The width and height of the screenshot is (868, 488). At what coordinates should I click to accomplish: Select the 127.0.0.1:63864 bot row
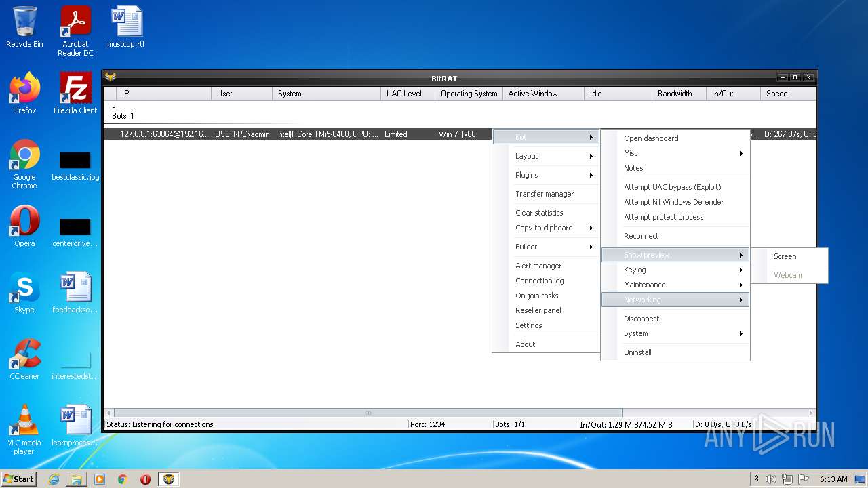(298, 134)
